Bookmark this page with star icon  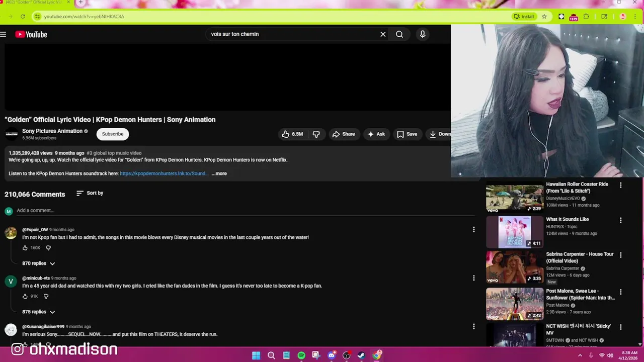click(544, 17)
